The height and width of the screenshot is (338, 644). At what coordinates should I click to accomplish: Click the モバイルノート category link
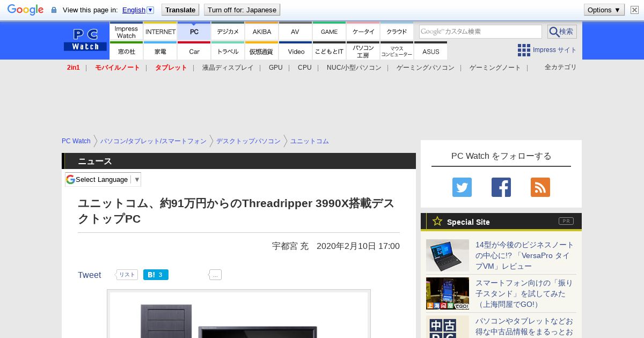(x=118, y=68)
